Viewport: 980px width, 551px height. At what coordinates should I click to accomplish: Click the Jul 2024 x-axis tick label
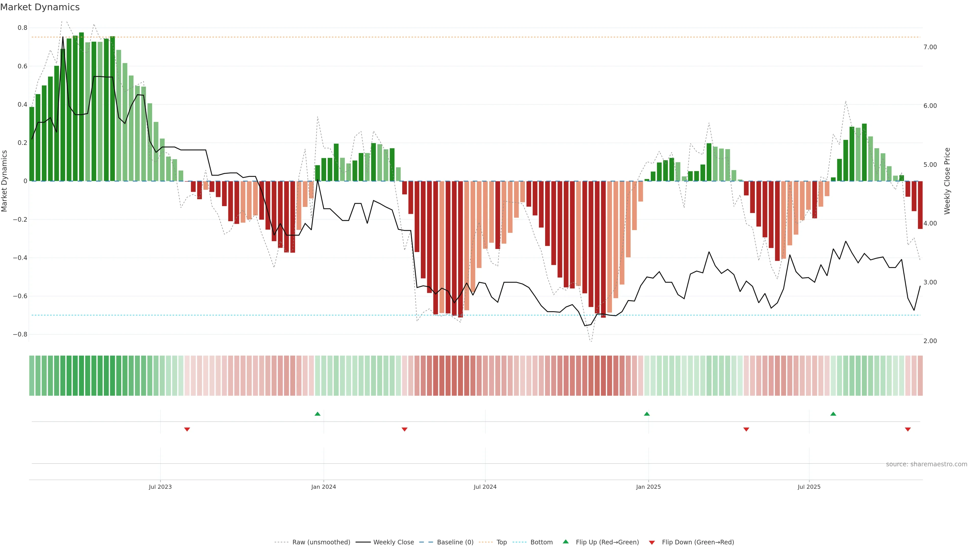tap(485, 487)
